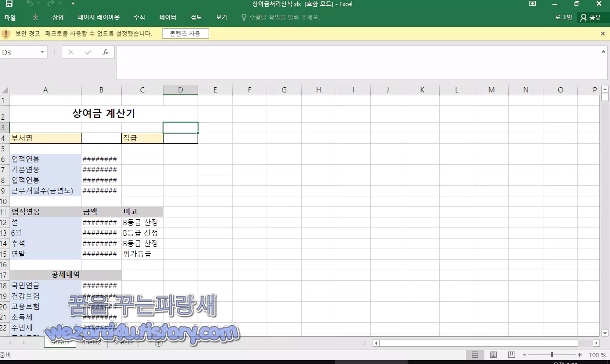Click vertical scrollbar down arrow
The image size is (610, 364).
pyautogui.click(x=605, y=333)
